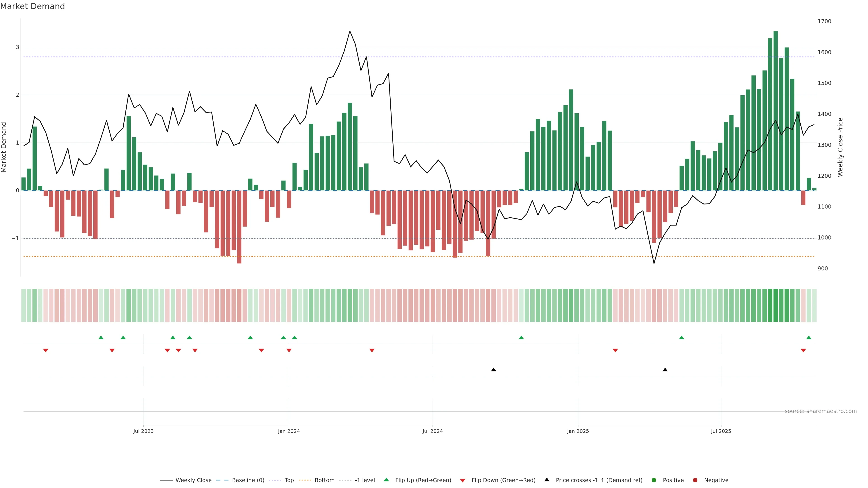Toggle the -1 level legend entry

coord(365,480)
